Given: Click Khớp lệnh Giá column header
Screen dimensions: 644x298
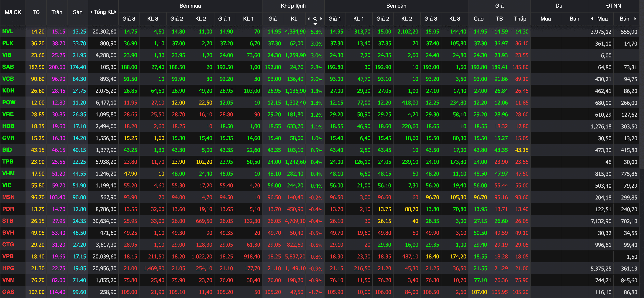Looking at the screenshot, I should click(273, 19).
